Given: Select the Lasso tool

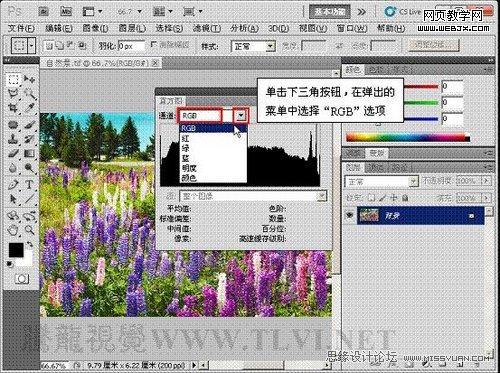Looking at the screenshot, I should point(13,94).
